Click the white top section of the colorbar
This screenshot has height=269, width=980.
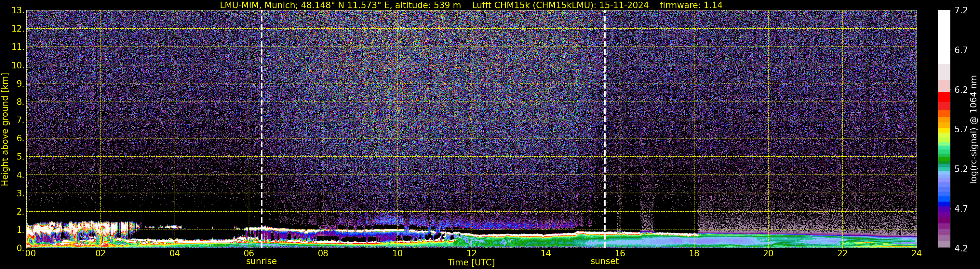944,37
